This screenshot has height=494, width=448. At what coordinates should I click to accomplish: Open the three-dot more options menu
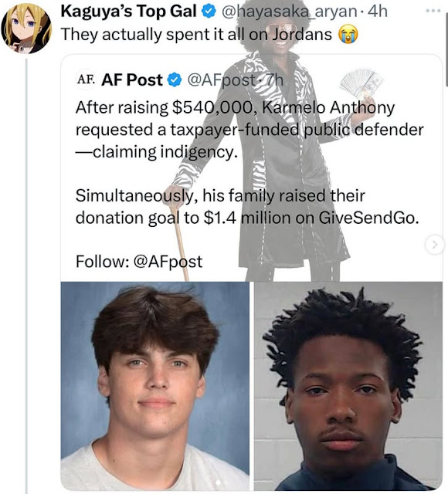click(433, 11)
